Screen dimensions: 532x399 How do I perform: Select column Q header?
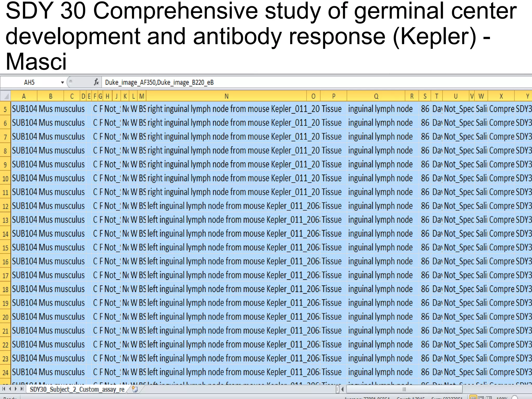pos(376,96)
